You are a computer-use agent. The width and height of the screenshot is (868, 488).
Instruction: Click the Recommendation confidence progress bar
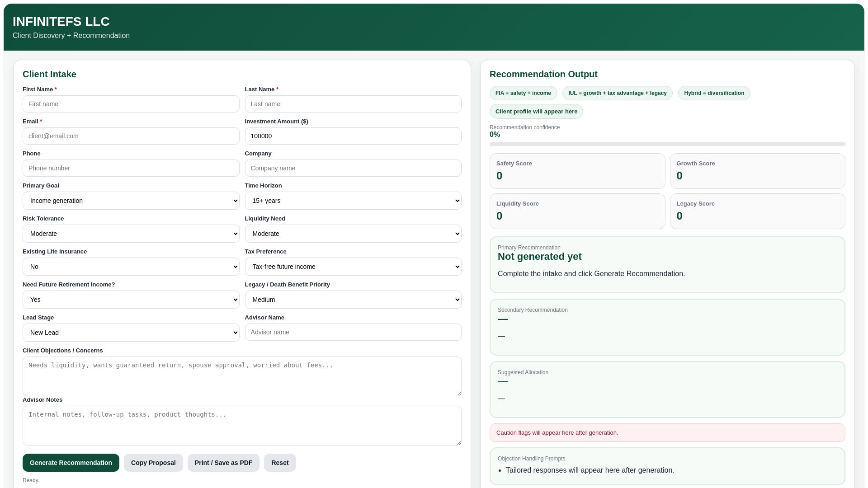point(667,144)
